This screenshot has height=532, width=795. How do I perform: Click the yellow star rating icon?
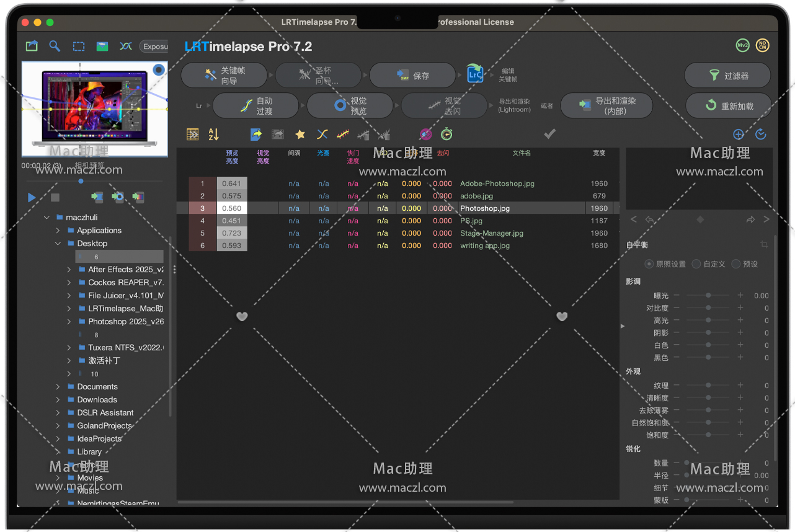click(x=300, y=134)
